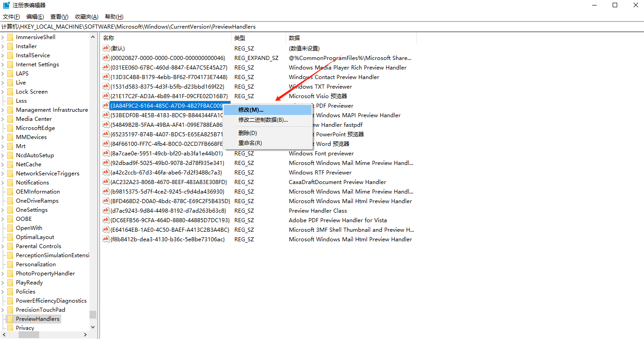Select the PhotoPropertyHandler key
This screenshot has height=339, width=644.
click(x=45, y=274)
